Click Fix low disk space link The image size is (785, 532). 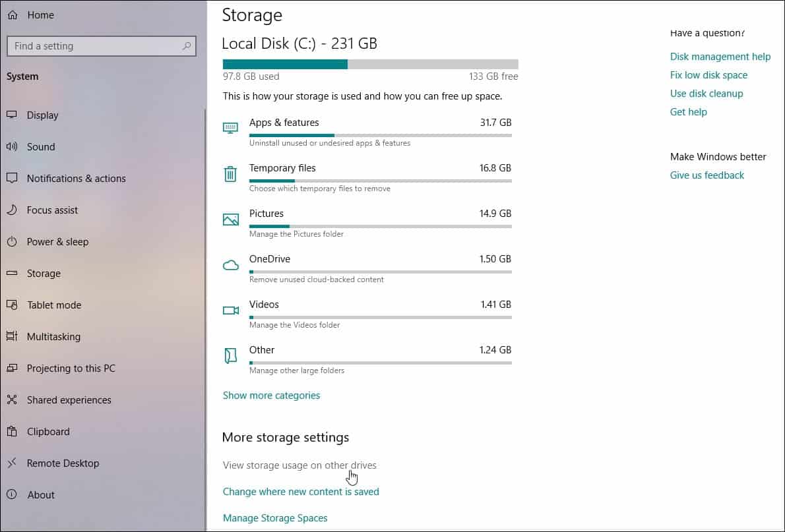(x=708, y=75)
